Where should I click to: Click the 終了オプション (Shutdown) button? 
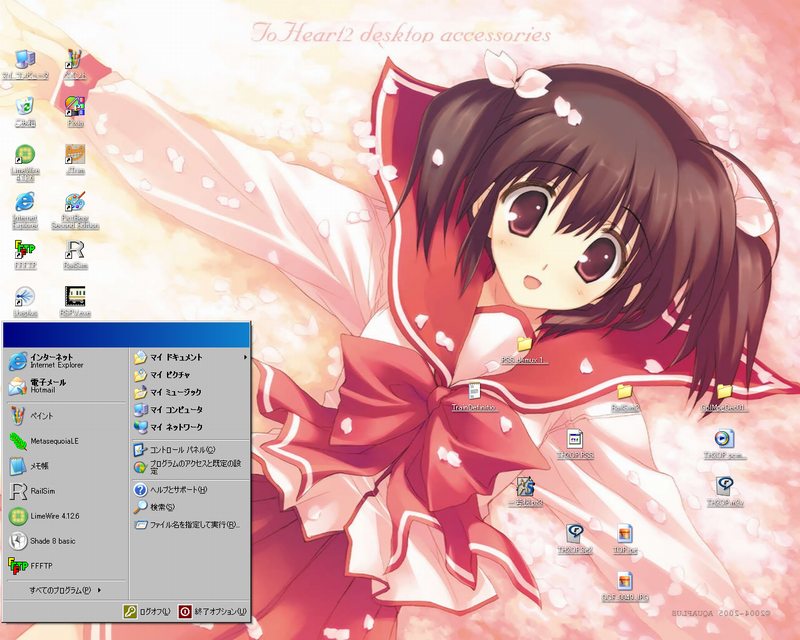click(x=213, y=611)
